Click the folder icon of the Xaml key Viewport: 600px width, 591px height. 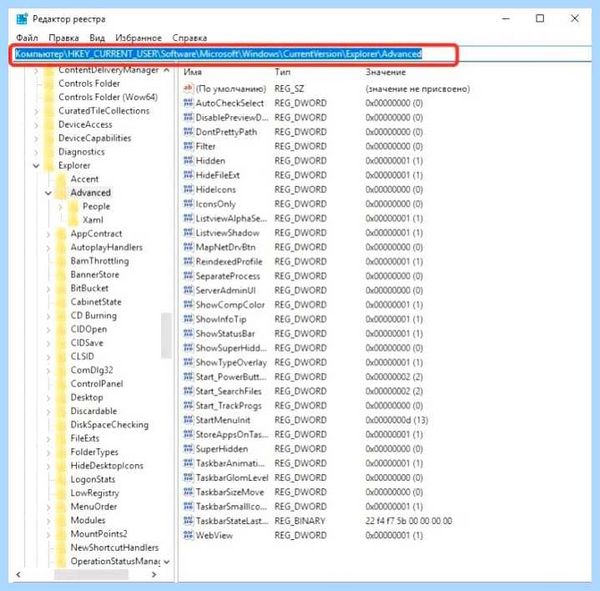(73, 220)
